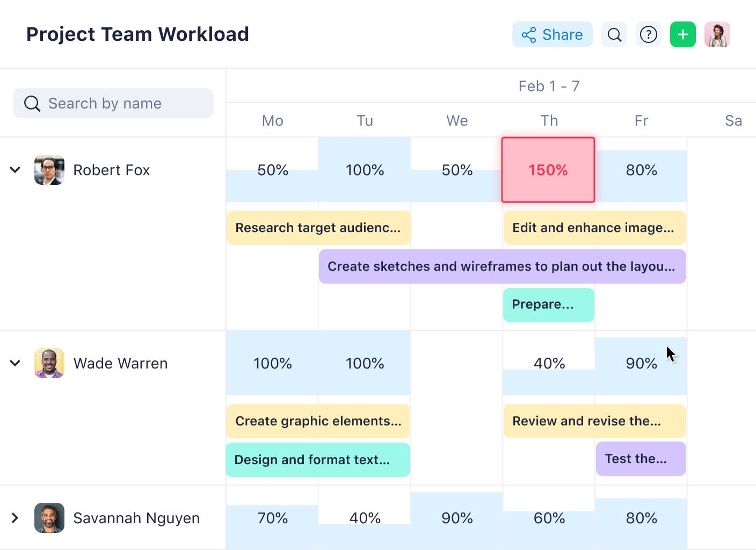Viewport: 756px width, 550px height.
Task: Click the magnifier inside the name search field
Action: click(32, 103)
